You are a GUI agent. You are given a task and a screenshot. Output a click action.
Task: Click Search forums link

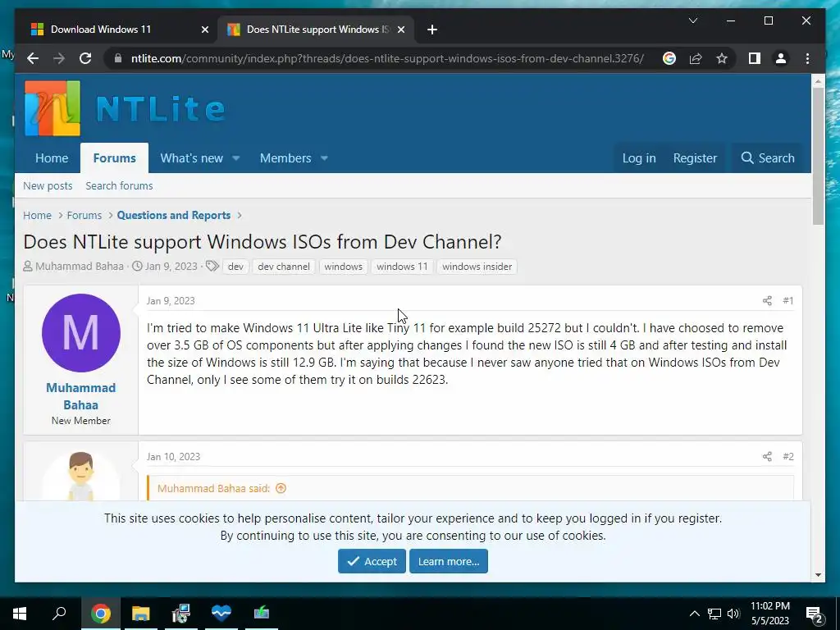point(119,186)
